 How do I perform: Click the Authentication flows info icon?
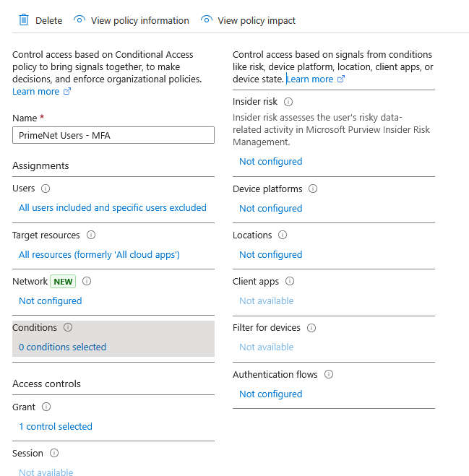coord(329,374)
